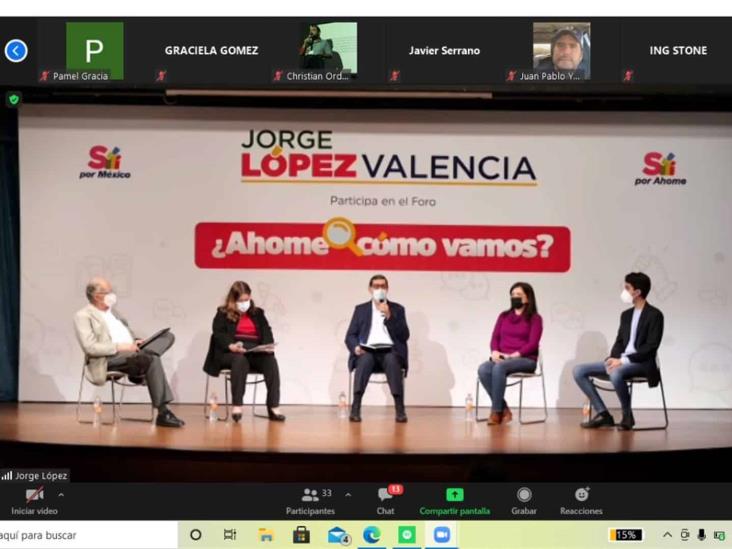732x549 pixels.
Task: Click the taskbar search field
Action: [x=89, y=535]
